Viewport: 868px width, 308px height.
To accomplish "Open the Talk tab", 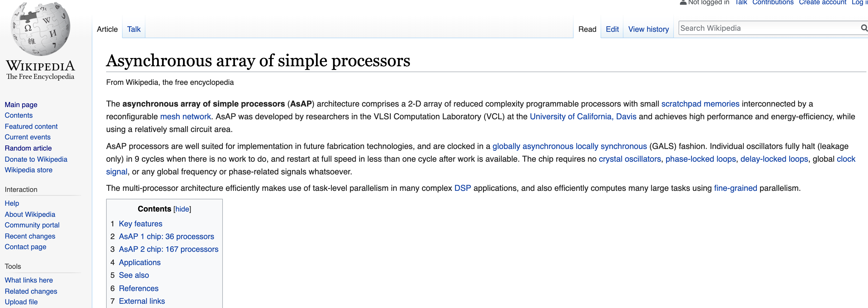I will (133, 29).
